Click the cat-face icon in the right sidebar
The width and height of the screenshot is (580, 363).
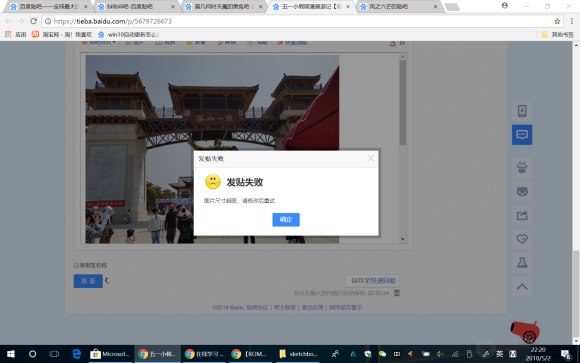pyautogui.click(x=522, y=191)
